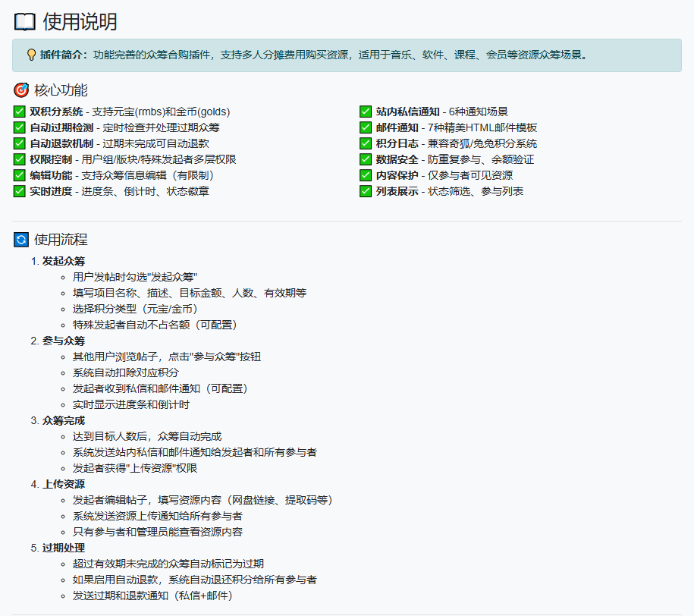The width and height of the screenshot is (694, 616).
Task: Click the green checkmark next to 站内私信通知
Action: [366, 112]
